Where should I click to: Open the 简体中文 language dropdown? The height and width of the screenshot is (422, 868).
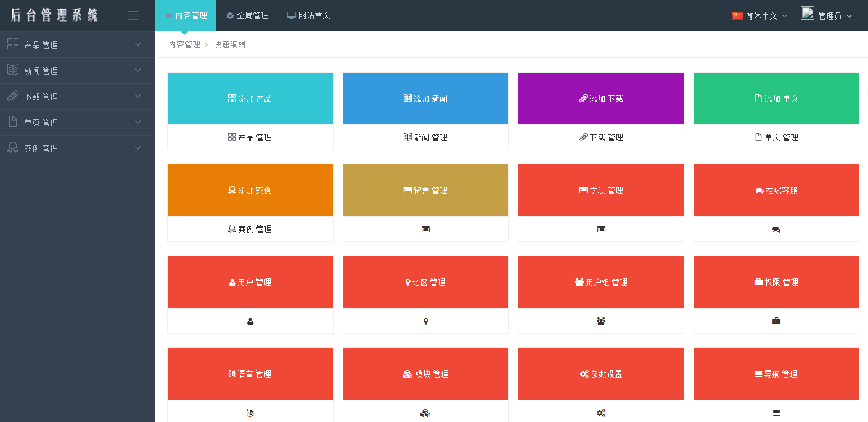[759, 16]
